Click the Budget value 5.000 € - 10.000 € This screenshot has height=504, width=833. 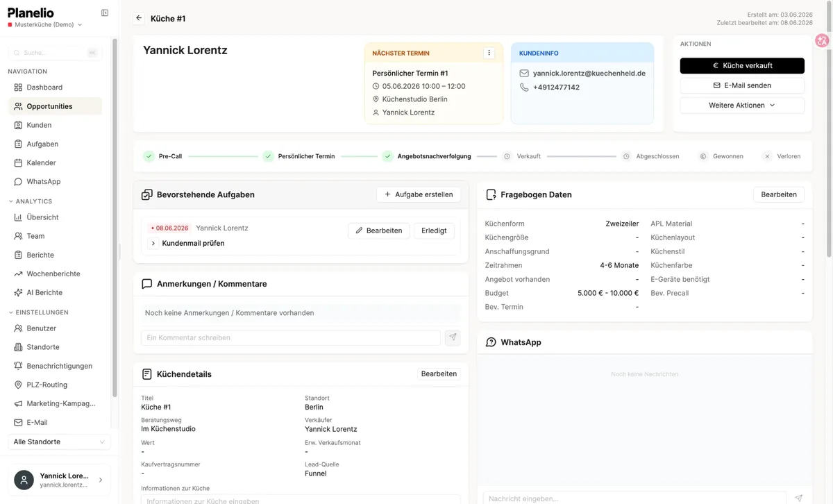tap(608, 293)
